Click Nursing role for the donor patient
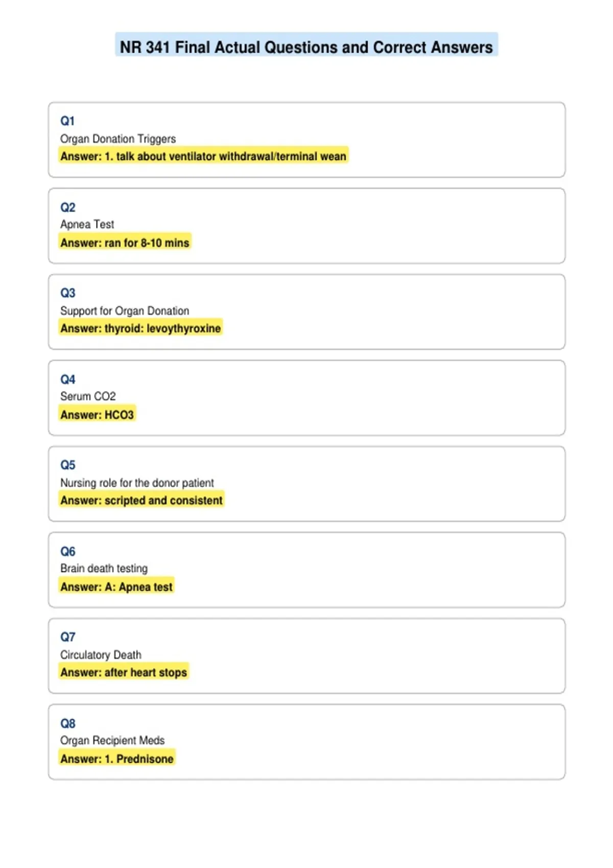 (137, 483)
